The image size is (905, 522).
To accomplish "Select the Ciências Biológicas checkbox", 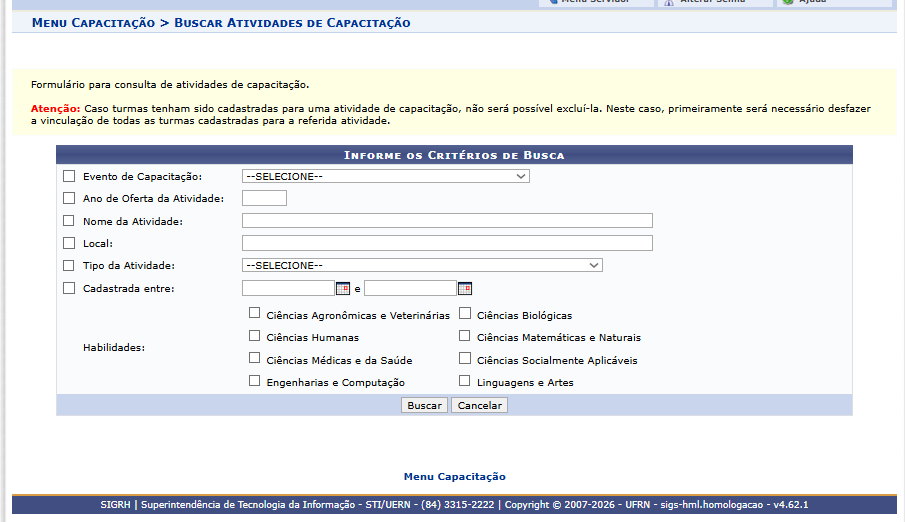I will coord(465,313).
